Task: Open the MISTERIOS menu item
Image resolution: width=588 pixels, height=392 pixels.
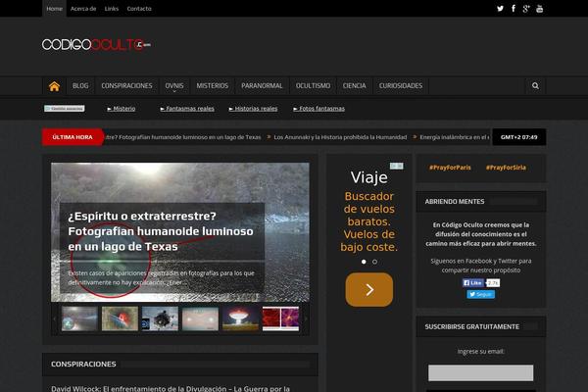Action: (213, 86)
